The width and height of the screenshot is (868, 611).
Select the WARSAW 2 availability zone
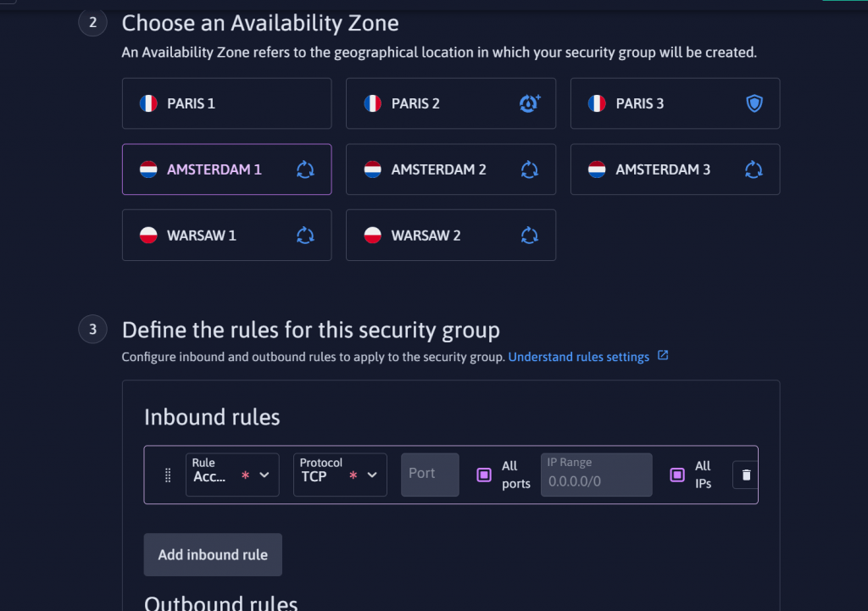[451, 236]
